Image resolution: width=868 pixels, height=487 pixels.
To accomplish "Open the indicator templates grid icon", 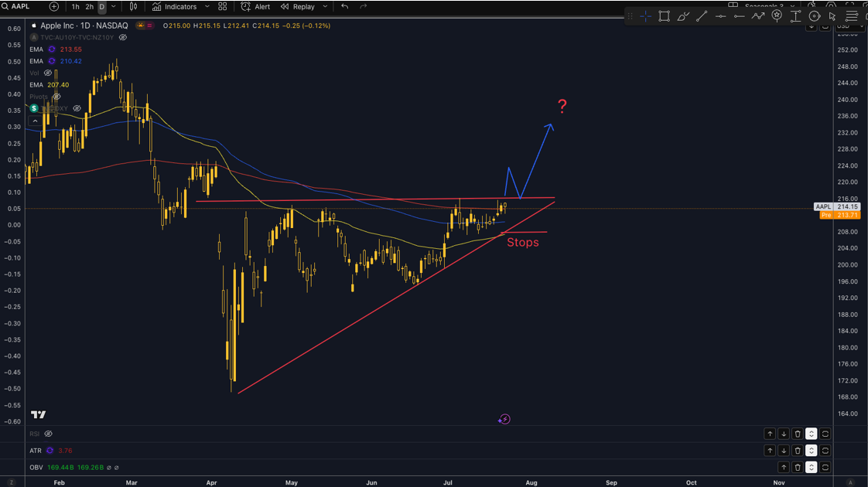I will [x=223, y=7].
